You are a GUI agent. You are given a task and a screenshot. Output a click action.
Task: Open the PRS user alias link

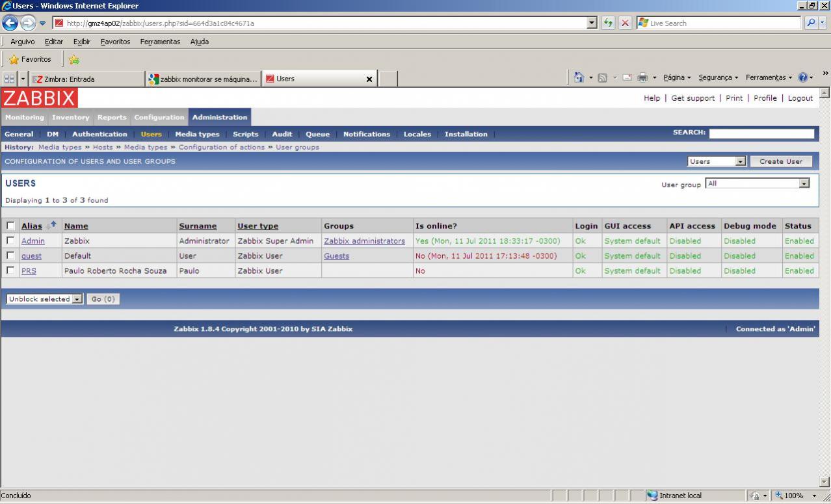(29, 271)
